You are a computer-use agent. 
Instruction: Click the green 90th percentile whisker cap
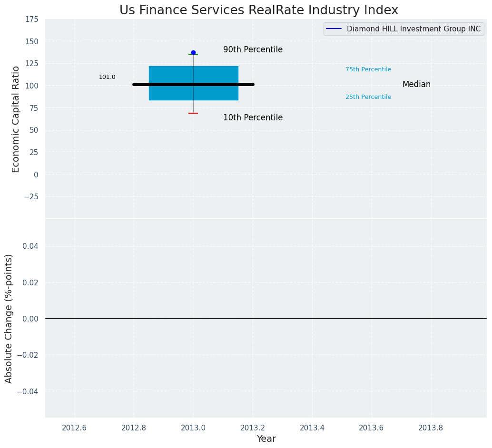coord(197,54)
